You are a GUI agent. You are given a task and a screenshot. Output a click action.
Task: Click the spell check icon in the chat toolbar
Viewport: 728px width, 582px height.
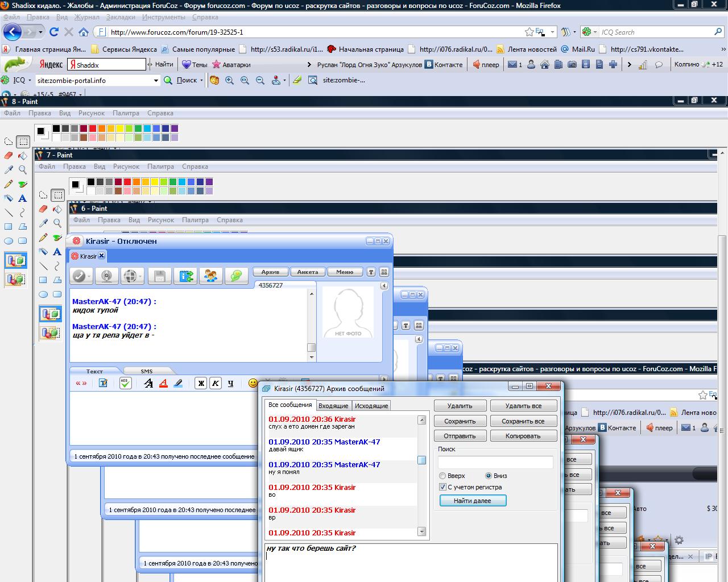coord(126,383)
